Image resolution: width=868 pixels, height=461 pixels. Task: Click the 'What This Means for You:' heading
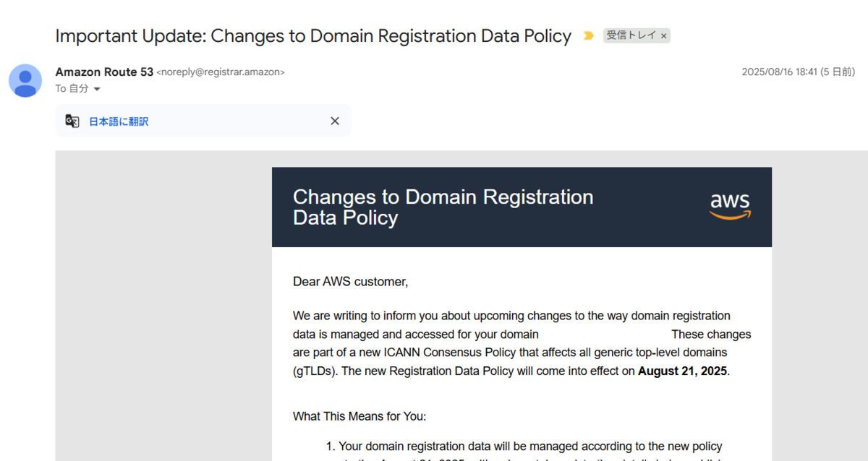359,416
